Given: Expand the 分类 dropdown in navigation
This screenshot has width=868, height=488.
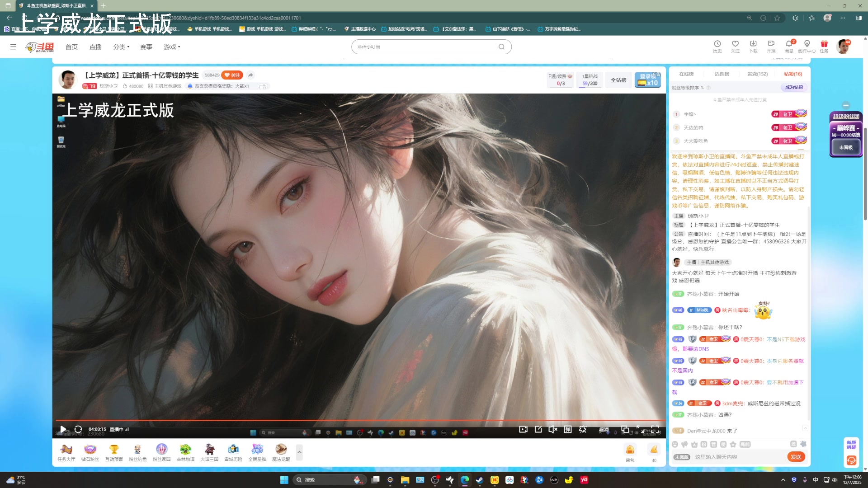Looking at the screenshot, I should click(121, 47).
